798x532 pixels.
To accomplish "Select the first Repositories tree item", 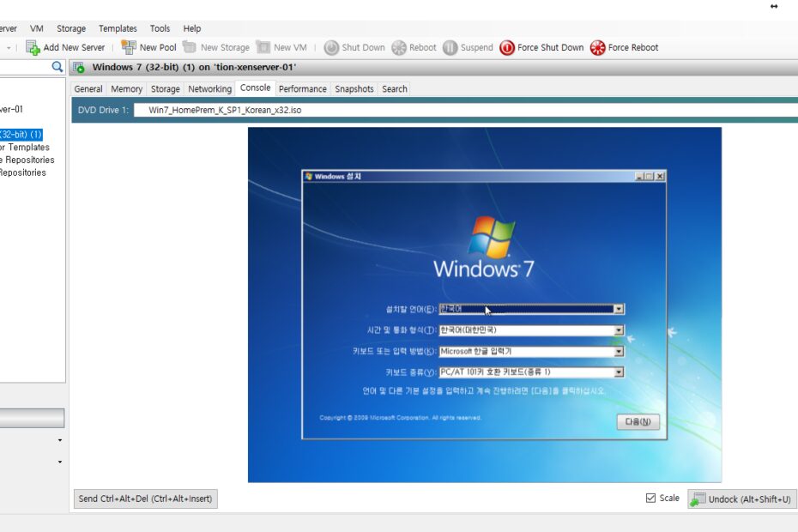I will (27, 160).
